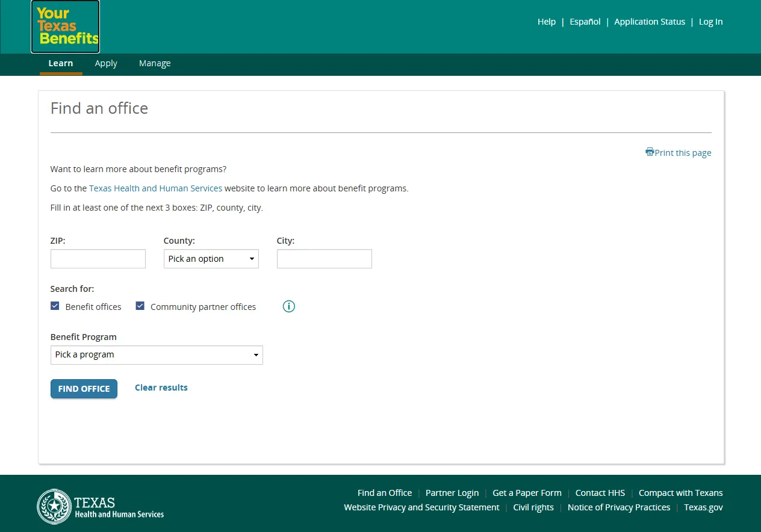The width and height of the screenshot is (761, 532).
Task: Click the Your Texas Benefits logo
Action: 66,26
